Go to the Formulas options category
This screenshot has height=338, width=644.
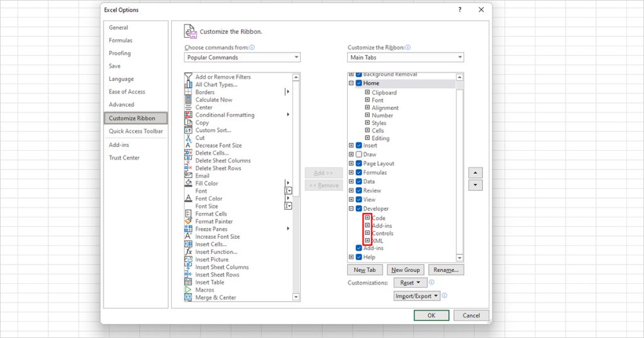tap(121, 40)
